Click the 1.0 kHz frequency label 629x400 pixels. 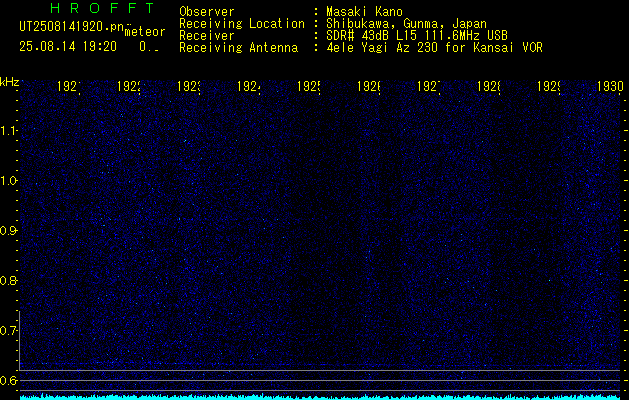(9, 181)
